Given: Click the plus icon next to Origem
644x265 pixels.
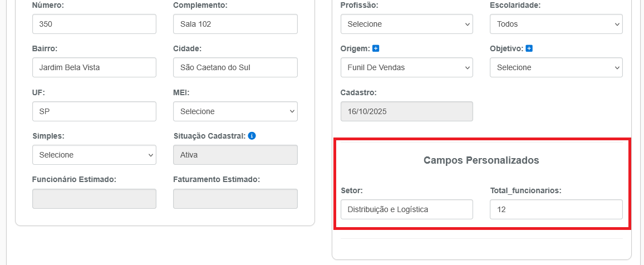Looking at the screenshot, I should 376,48.
